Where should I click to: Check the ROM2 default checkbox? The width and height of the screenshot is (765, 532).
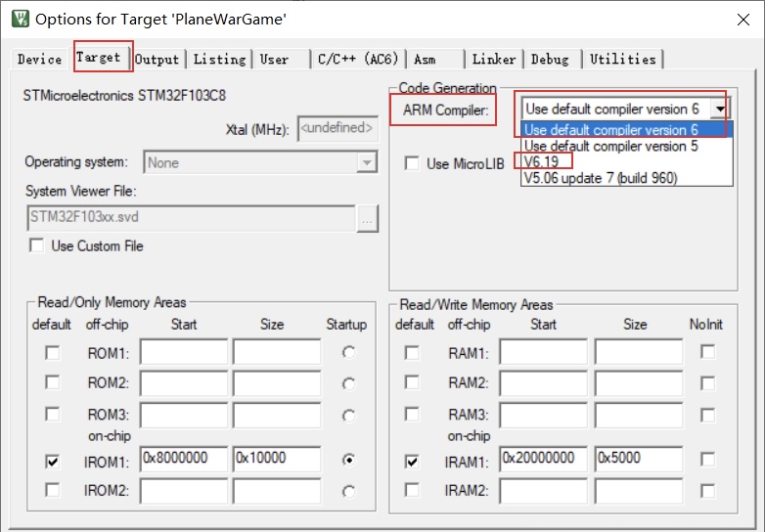[52, 382]
